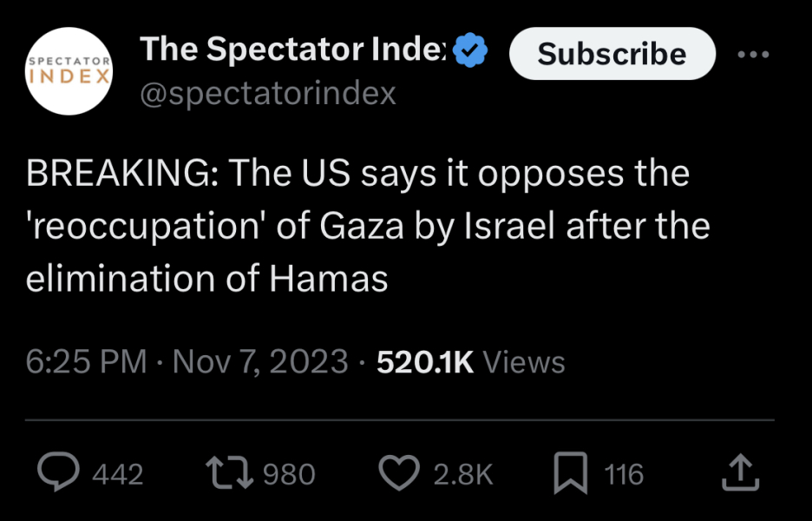Bookmark this Spectator Index post

point(571,472)
